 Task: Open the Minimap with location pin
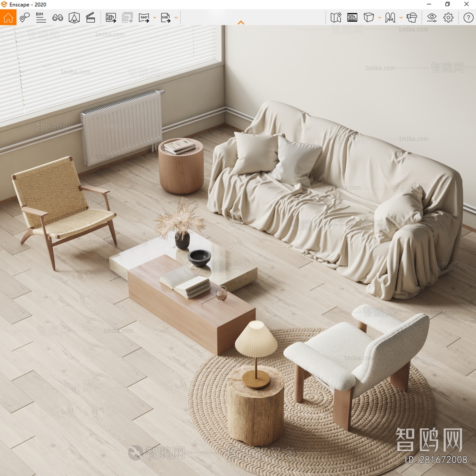pos(336,18)
